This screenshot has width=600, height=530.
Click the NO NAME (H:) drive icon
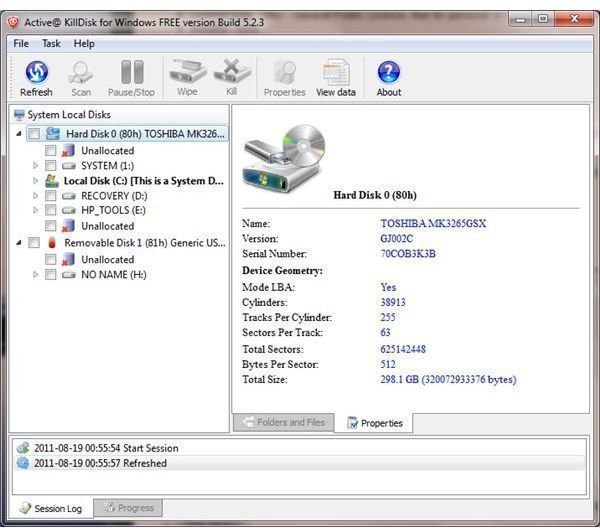pos(68,274)
